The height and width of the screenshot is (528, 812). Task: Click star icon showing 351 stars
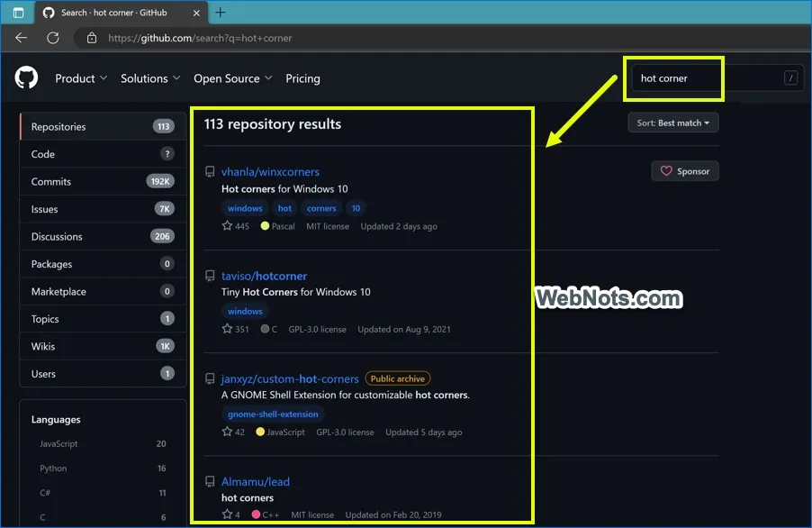click(227, 329)
